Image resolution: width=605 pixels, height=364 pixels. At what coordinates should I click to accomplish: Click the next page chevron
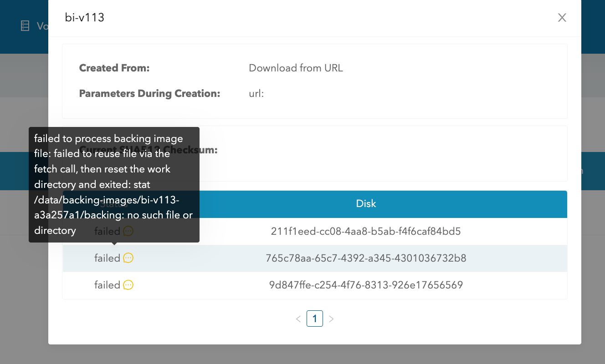coord(331,318)
